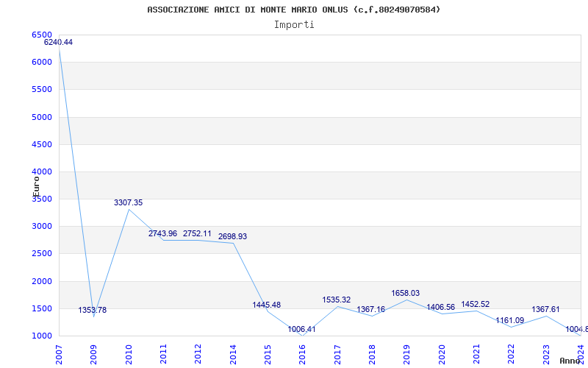
Task: Click the data label 3307.35
Action: pyautogui.click(x=128, y=203)
